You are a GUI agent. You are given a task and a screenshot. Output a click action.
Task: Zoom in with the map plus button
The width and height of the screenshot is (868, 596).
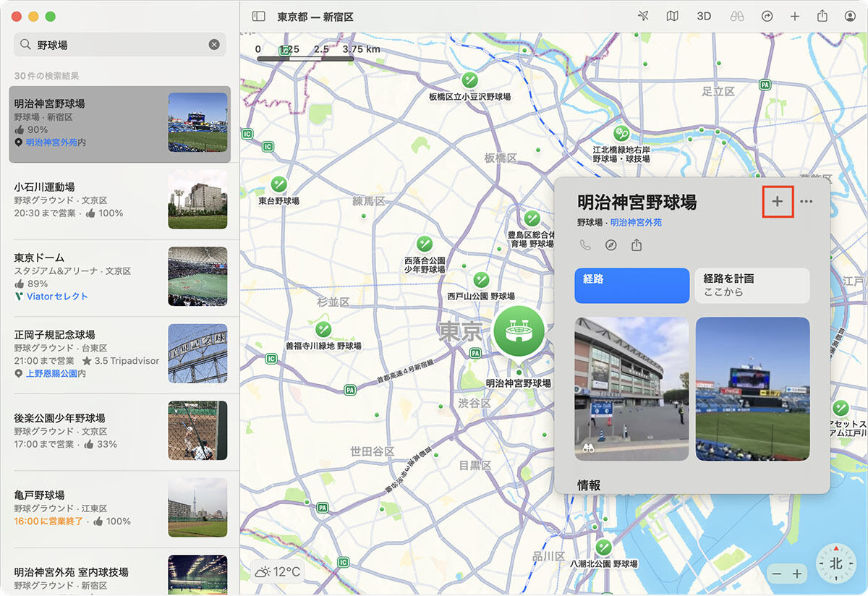tap(797, 574)
